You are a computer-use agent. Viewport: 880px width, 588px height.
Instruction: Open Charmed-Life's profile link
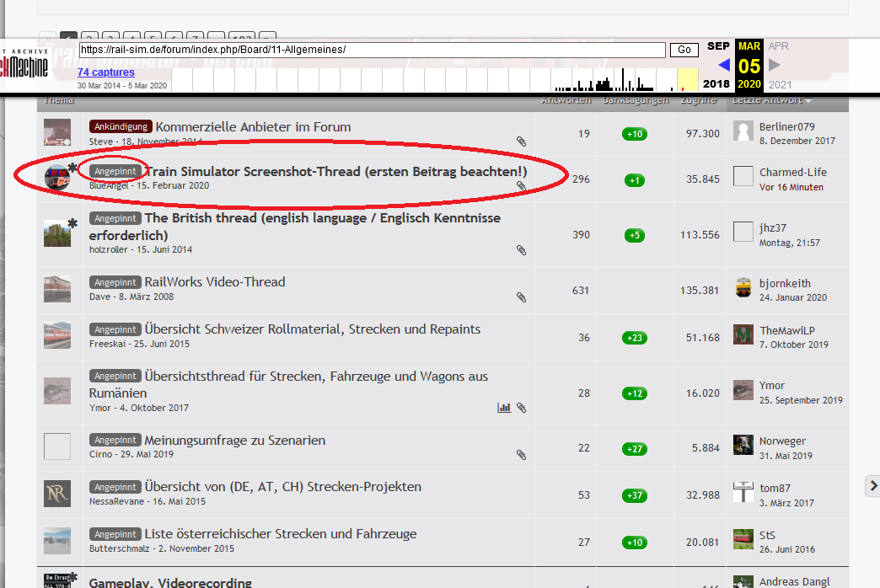[793, 172]
